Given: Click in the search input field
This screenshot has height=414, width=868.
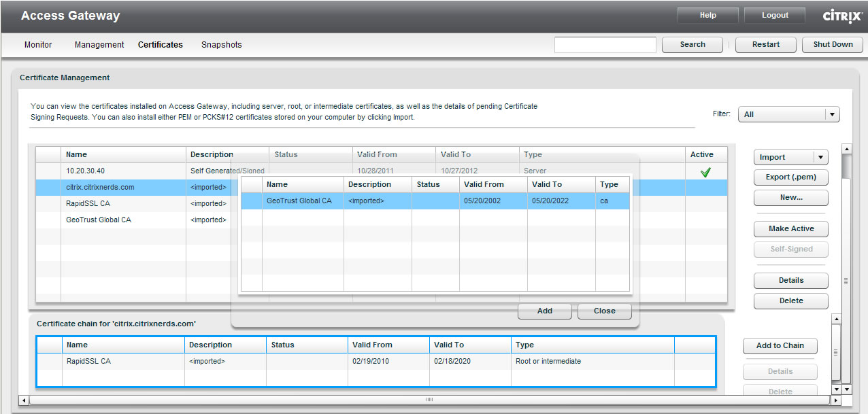Looking at the screenshot, I should coord(605,45).
